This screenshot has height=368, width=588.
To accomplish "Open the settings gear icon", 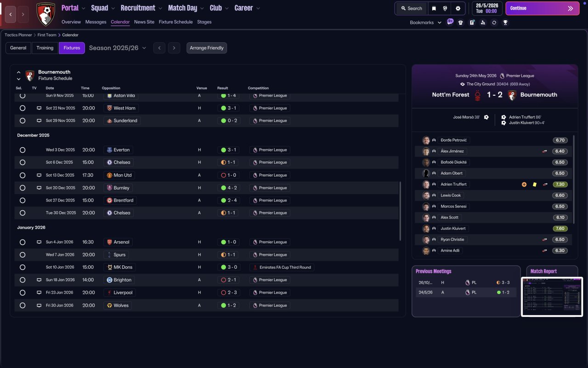I will point(458,8).
